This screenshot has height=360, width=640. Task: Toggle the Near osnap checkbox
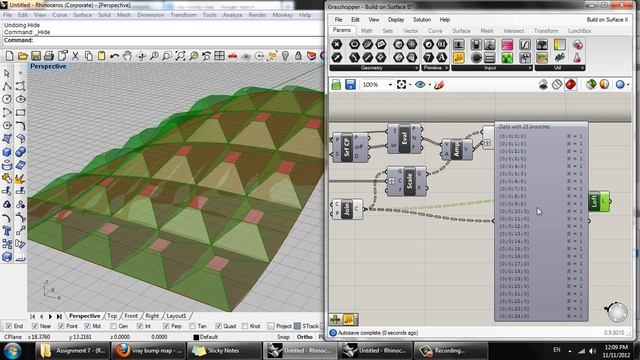35,326
